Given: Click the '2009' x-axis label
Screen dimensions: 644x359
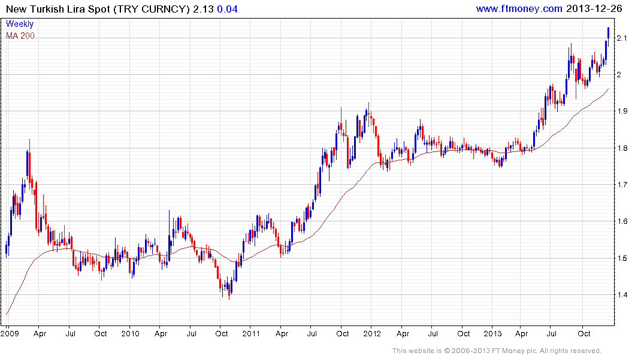Looking at the screenshot, I should pos(10,333).
